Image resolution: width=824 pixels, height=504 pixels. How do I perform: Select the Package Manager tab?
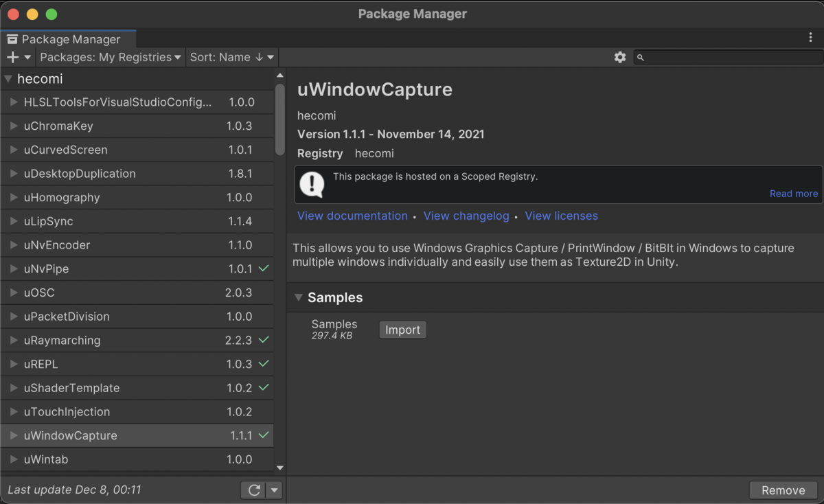coord(69,39)
